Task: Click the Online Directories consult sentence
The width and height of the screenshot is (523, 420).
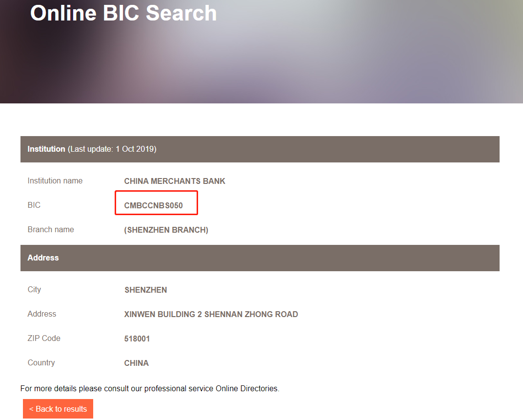Action: coord(150,389)
